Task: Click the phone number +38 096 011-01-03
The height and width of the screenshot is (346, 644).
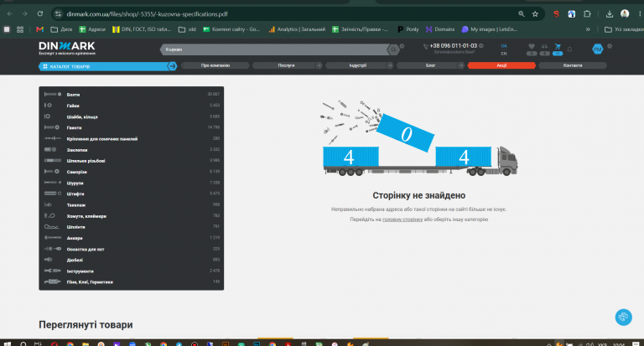Action: click(454, 46)
